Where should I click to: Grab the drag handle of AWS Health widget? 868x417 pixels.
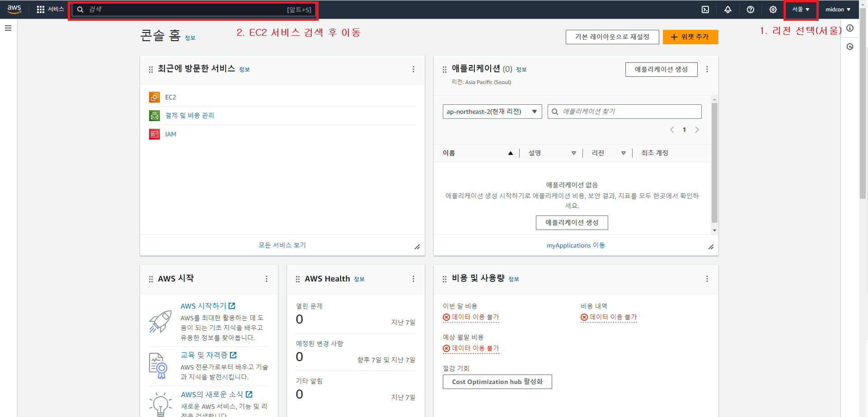point(298,279)
